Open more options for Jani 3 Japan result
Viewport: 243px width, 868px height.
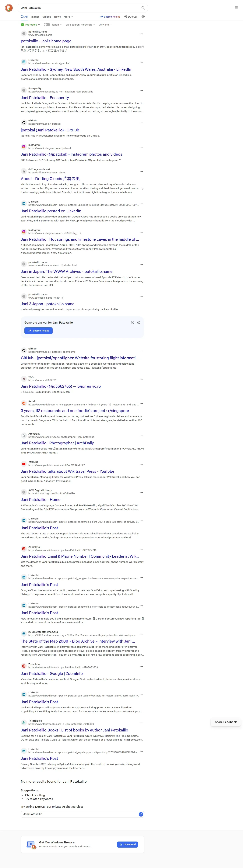(x=141, y=297)
